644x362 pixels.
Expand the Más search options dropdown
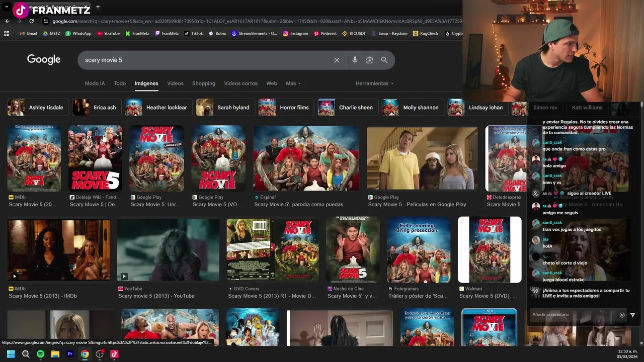click(293, 83)
